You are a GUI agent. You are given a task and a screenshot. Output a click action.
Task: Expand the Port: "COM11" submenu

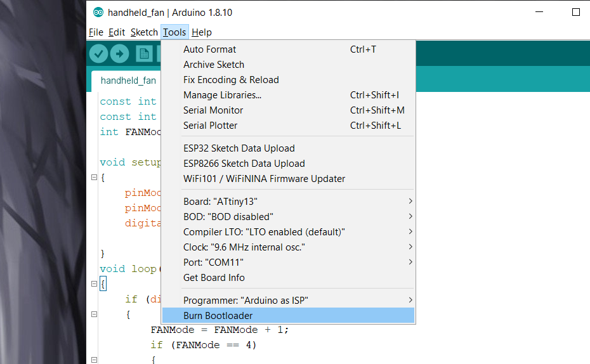289,263
